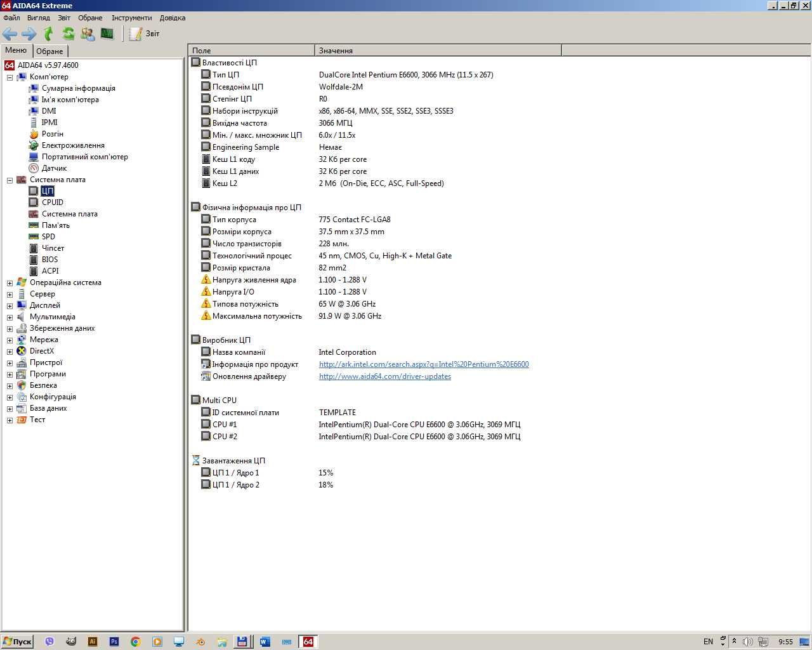Select Ім'я комп'ютера tree item
The image size is (812, 650).
pyautogui.click(x=70, y=100)
